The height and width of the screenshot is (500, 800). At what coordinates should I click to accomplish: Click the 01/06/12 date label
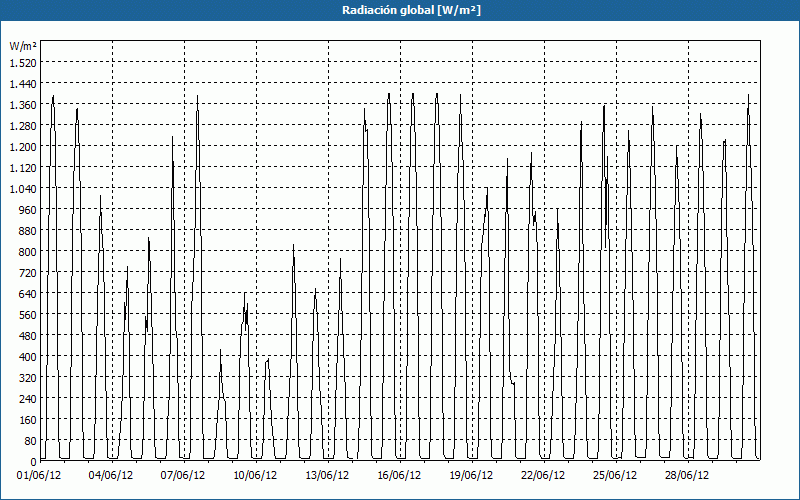[x=39, y=475]
